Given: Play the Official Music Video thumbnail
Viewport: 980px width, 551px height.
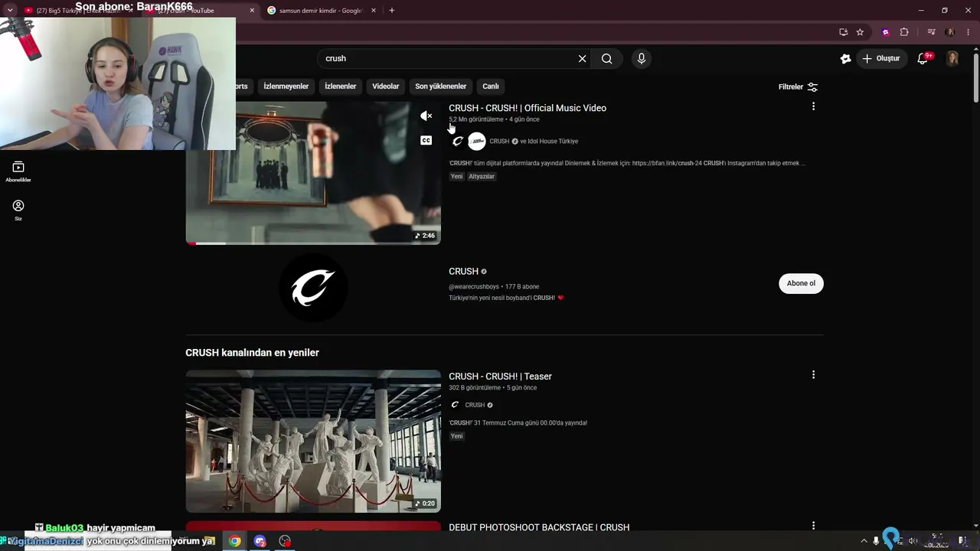Looking at the screenshot, I should (313, 173).
